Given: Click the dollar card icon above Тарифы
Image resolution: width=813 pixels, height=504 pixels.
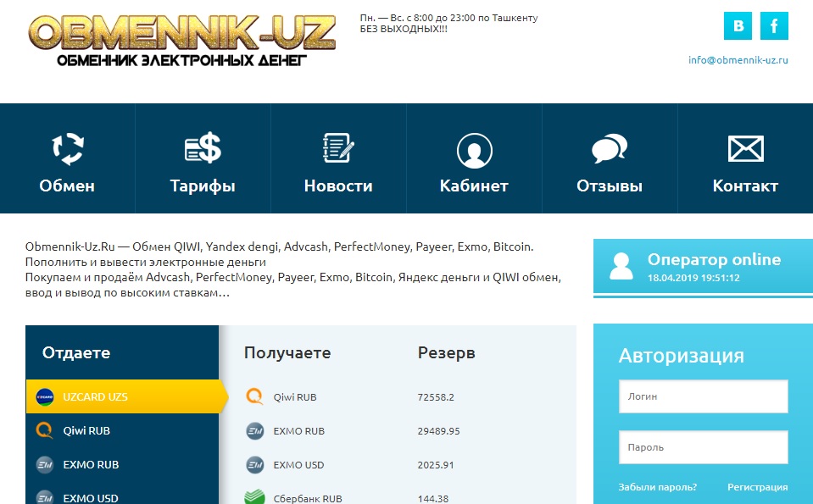Looking at the screenshot, I should (203, 147).
